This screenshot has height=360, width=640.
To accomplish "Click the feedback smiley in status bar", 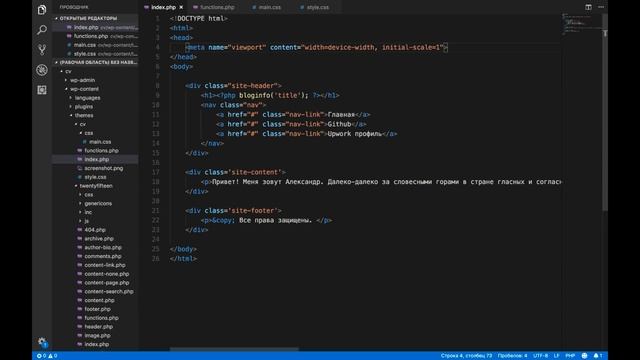I will [584, 356].
